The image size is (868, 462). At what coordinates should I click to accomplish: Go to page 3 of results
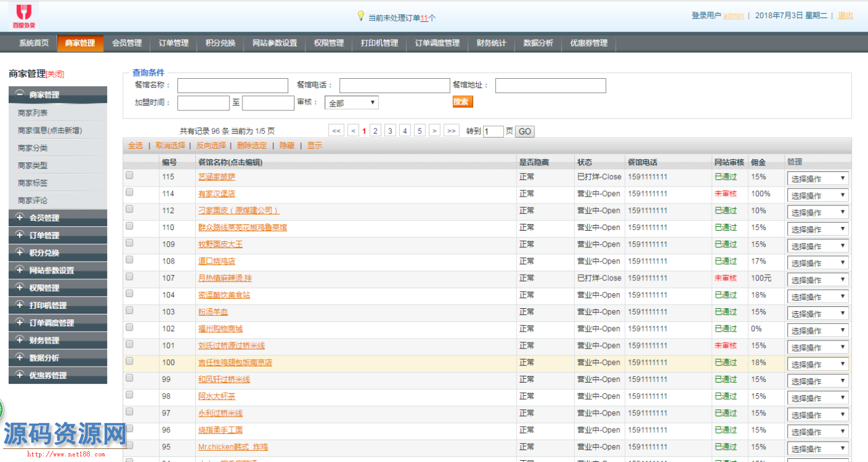pyautogui.click(x=390, y=131)
